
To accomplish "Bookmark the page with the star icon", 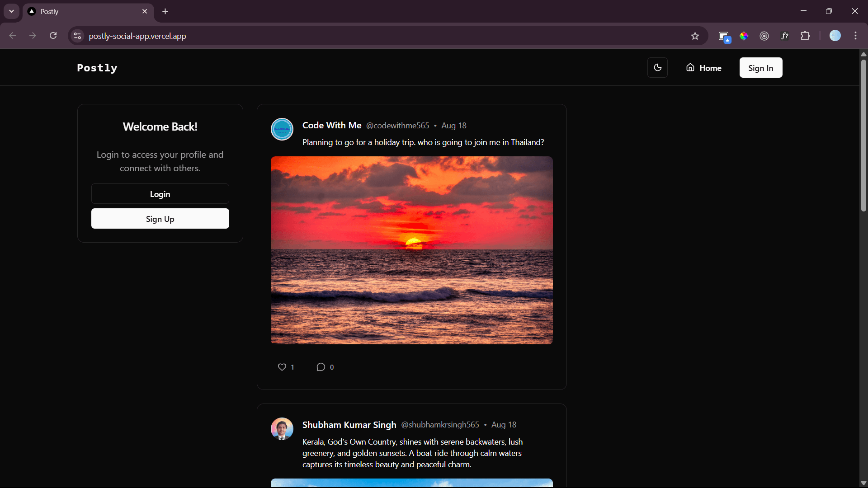I will pyautogui.click(x=695, y=36).
